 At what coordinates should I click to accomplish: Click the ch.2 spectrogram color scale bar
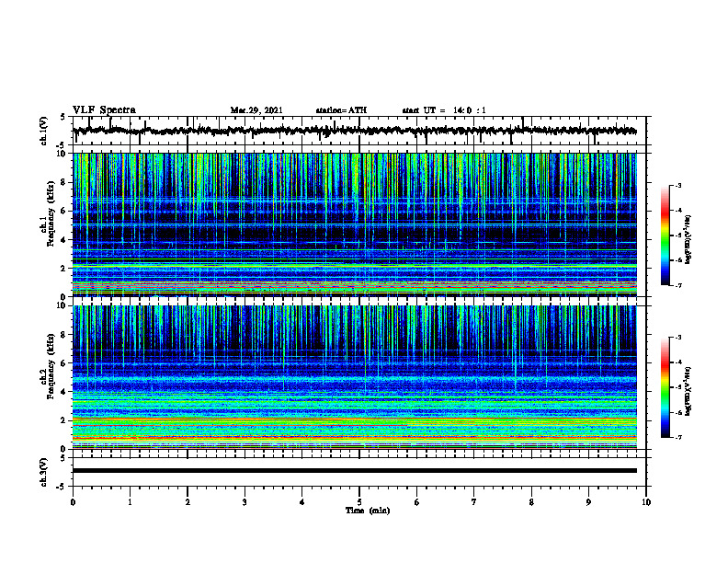(x=665, y=387)
